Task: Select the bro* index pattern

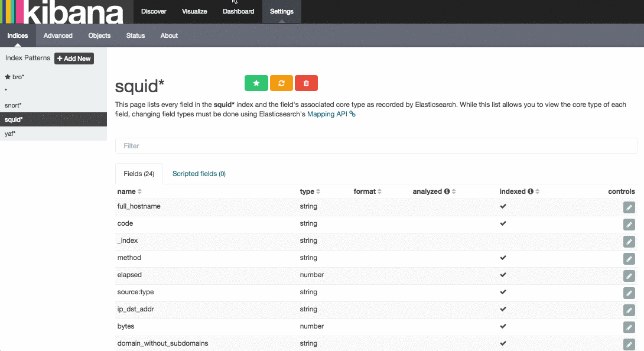Action: click(x=53, y=77)
